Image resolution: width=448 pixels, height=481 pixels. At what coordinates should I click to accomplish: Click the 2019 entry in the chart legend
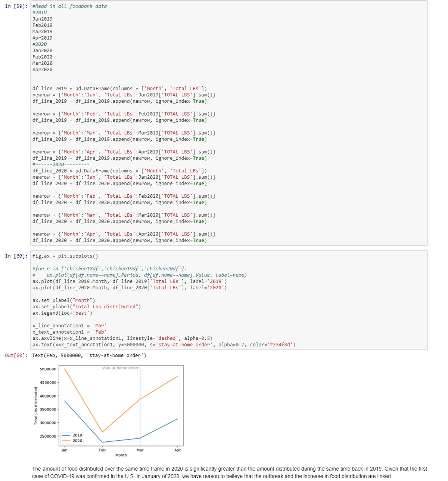(72, 435)
